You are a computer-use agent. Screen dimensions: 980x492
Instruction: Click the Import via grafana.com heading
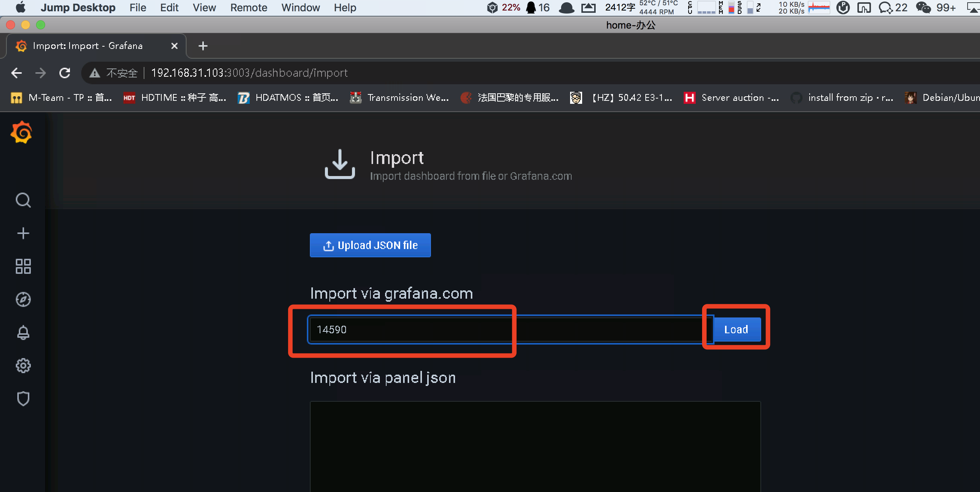[391, 293]
